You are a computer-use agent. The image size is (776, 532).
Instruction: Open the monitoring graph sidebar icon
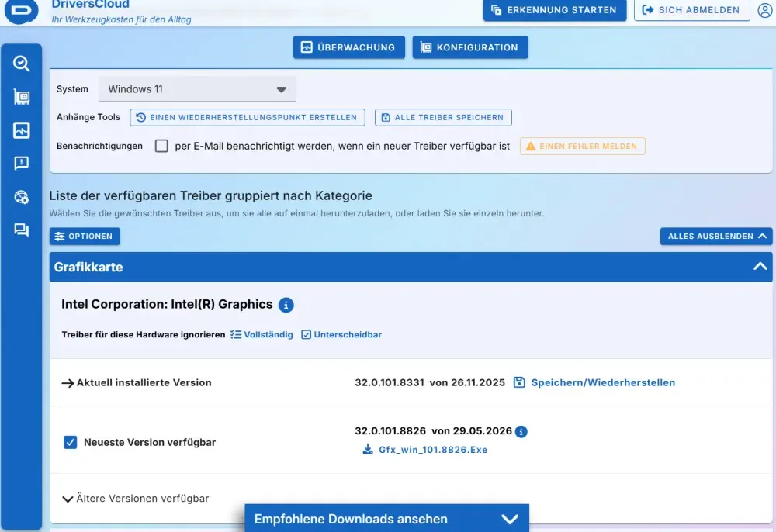click(x=21, y=130)
